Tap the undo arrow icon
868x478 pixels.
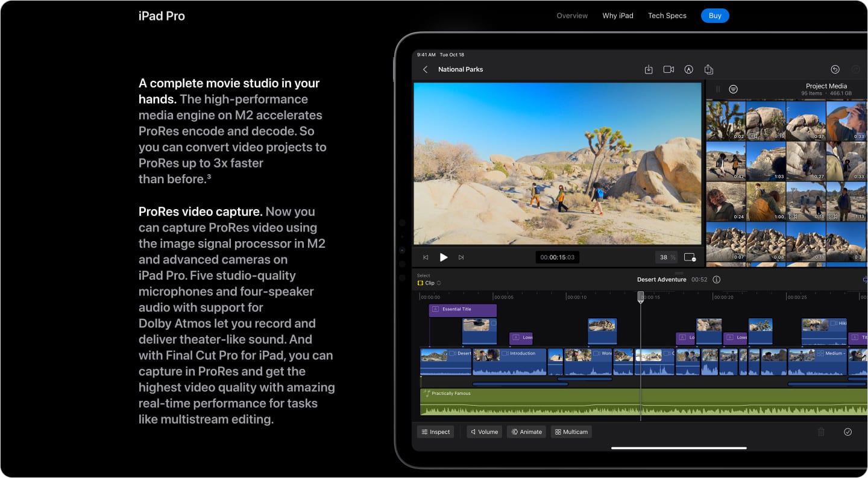[835, 69]
